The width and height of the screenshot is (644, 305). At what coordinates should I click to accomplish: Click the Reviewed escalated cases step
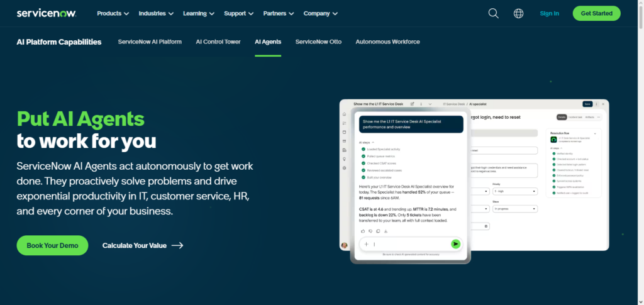(384, 170)
